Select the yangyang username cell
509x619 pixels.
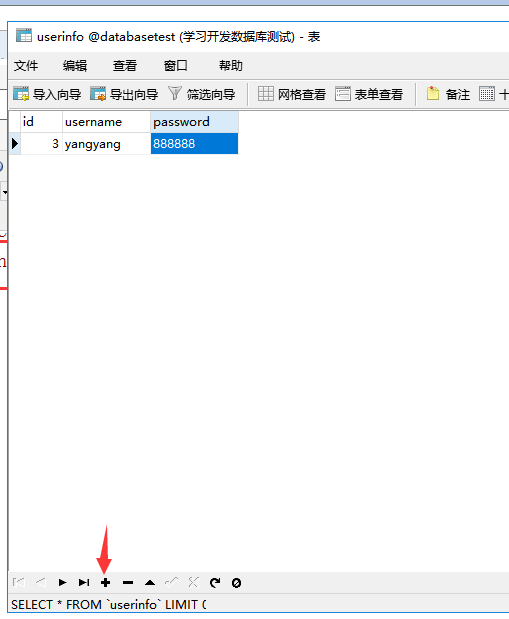[x=106, y=144]
